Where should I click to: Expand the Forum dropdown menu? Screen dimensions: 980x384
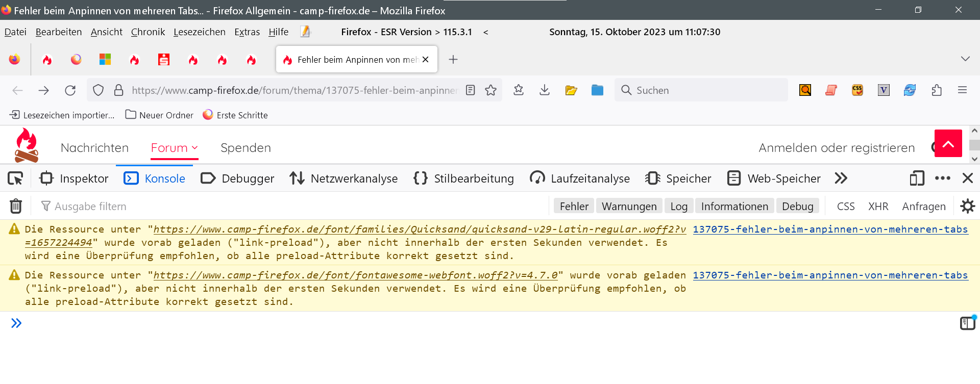175,148
